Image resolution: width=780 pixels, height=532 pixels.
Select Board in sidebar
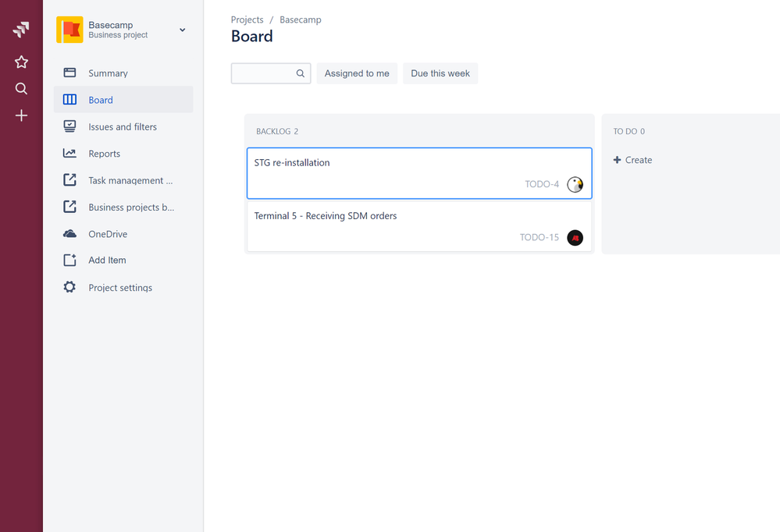pyautogui.click(x=123, y=99)
